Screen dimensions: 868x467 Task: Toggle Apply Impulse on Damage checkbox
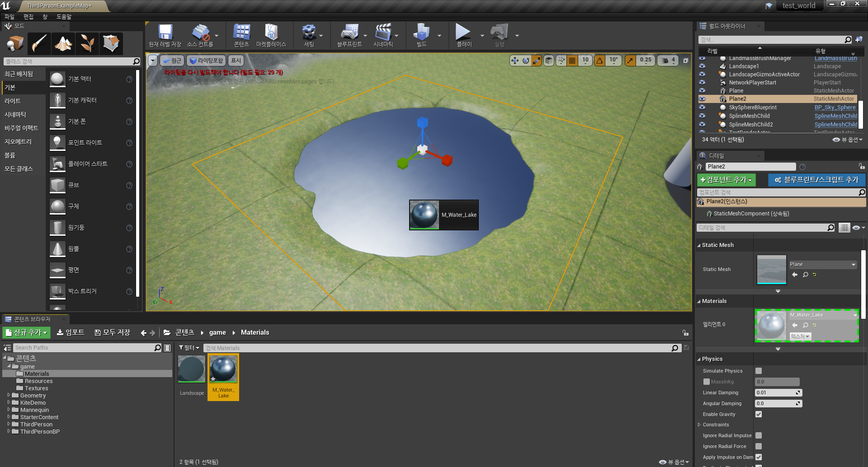point(759,457)
